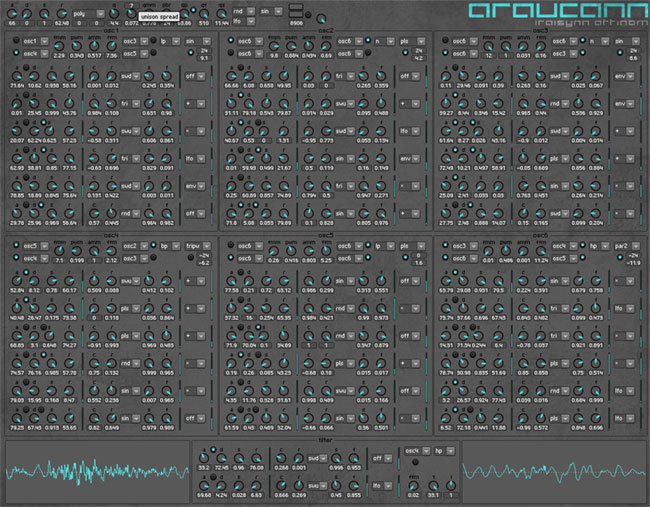
Task: Toggle the LED left of osc1 source selector
Action: (x=14, y=40)
